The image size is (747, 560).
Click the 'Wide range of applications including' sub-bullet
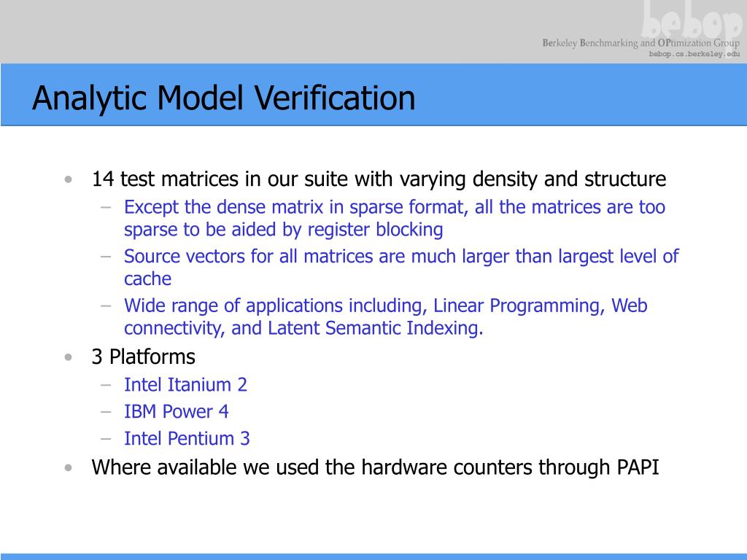[x=385, y=316]
